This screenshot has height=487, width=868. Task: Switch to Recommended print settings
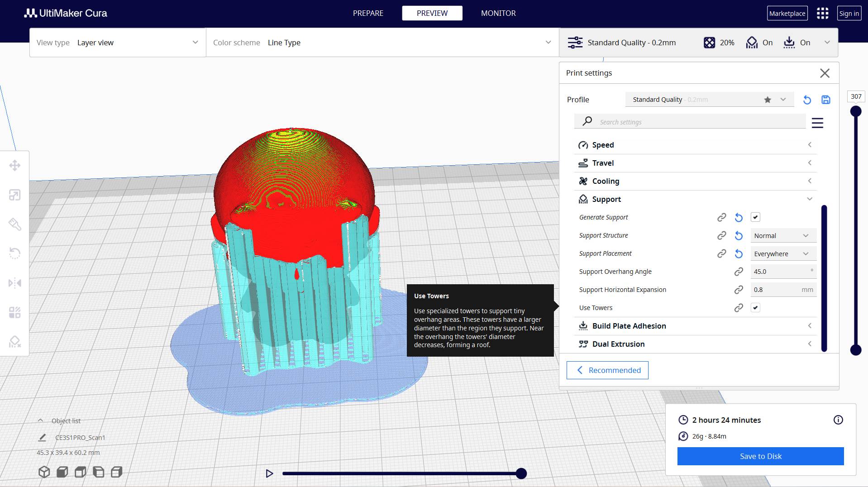(x=607, y=370)
